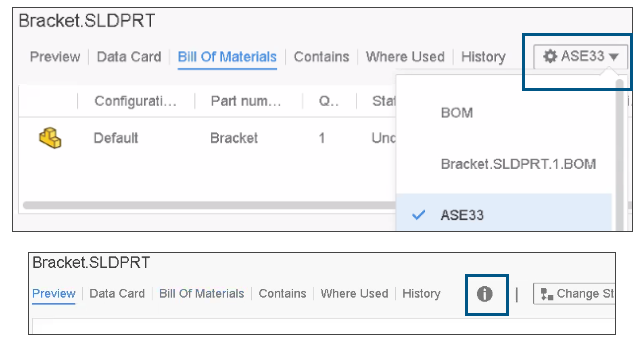The image size is (640, 360).
Task: Open the upper Data Card tab
Action: click(129, 57)
